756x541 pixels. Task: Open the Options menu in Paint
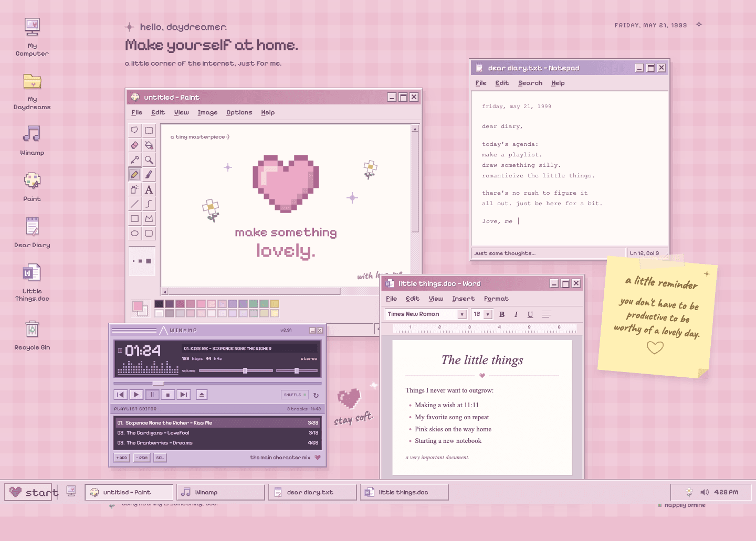239,112
